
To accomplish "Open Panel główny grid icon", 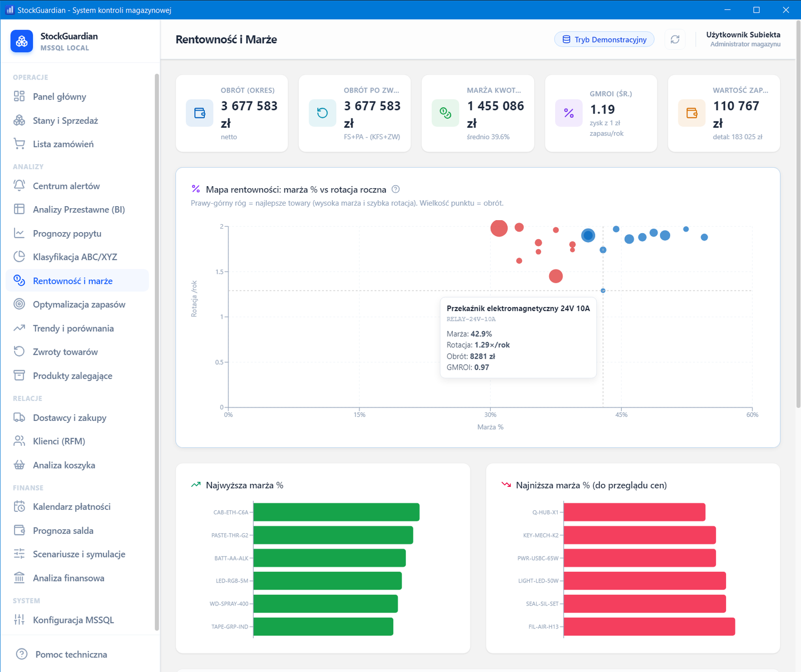I will [x=19, y=97].
